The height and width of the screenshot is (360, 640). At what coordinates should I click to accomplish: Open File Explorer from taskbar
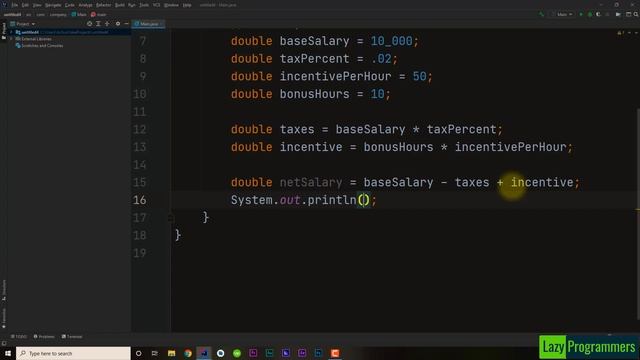pos(171,353)
